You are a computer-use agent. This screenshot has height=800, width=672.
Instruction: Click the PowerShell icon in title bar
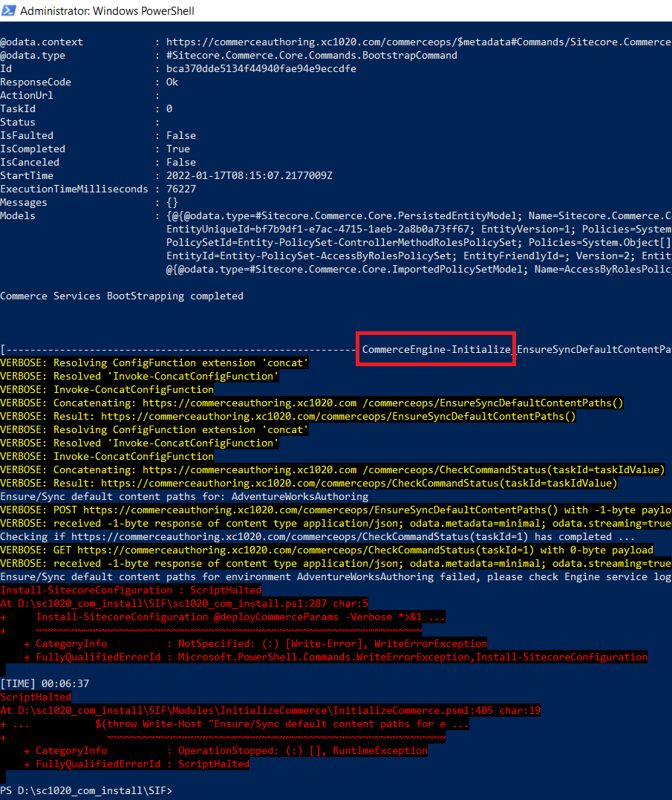tap(9, 11)
